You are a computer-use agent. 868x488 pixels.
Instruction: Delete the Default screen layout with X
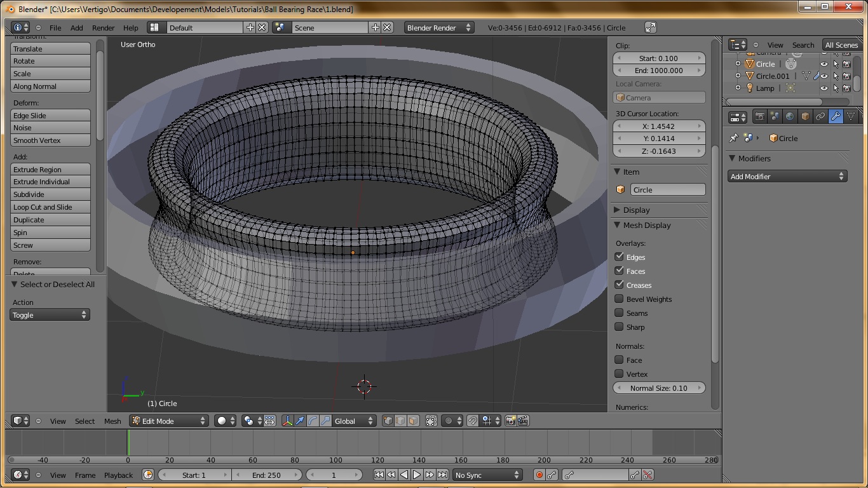pyautogui.click(x=262, y=27)
